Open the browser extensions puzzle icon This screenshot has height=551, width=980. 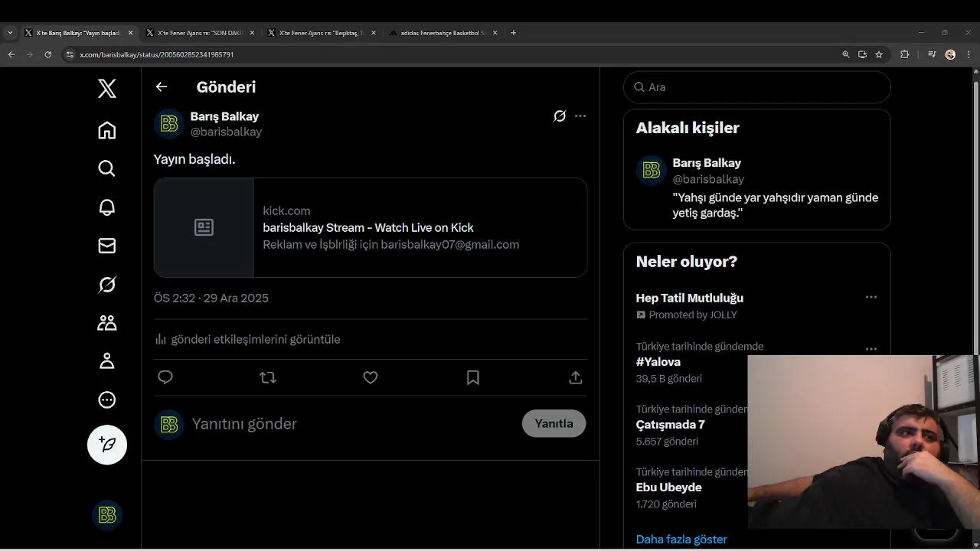coord(905,54)
